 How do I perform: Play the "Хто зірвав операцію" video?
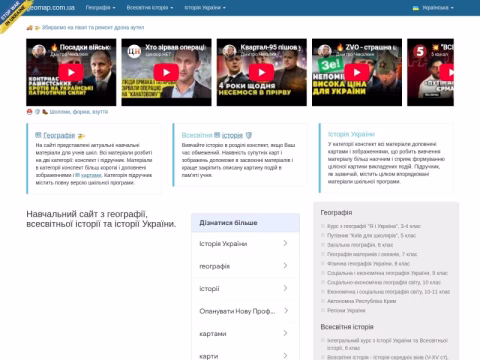point(166,72)
